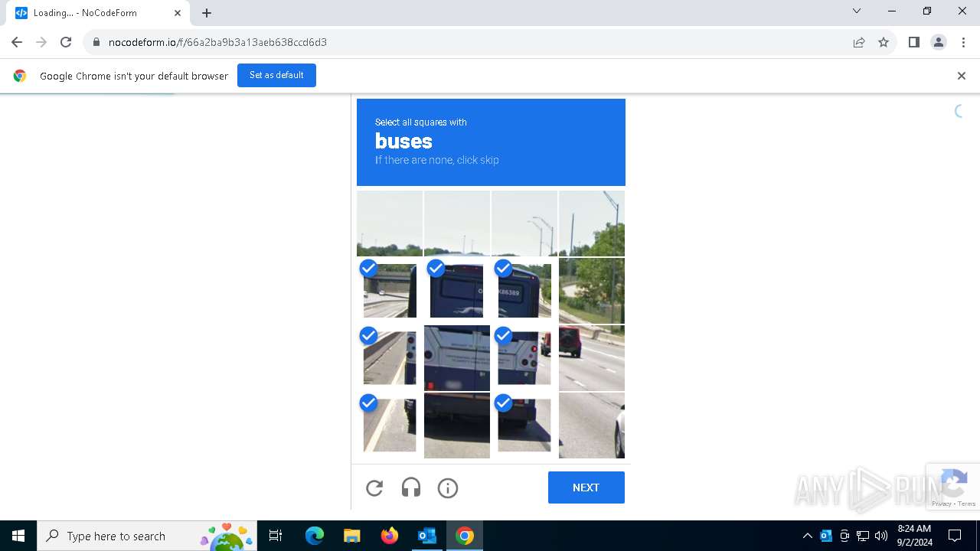Close the NoCodeForm tab
The width and height of the screenshot is (980, 551).
(x=178, y=13)
